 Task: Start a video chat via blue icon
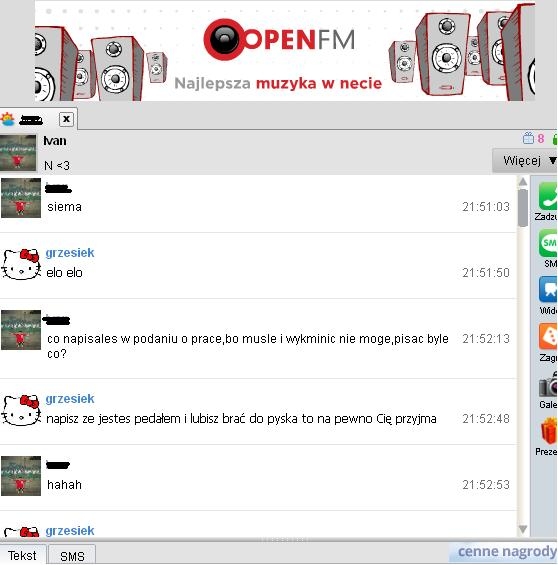coord(548,289)
